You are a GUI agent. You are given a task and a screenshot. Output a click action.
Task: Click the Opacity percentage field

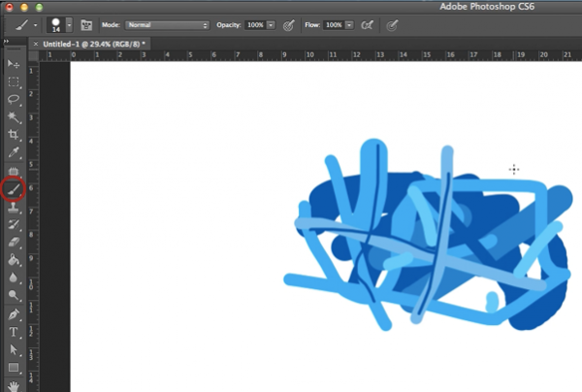pyautogui.click(x=253, y=24)
